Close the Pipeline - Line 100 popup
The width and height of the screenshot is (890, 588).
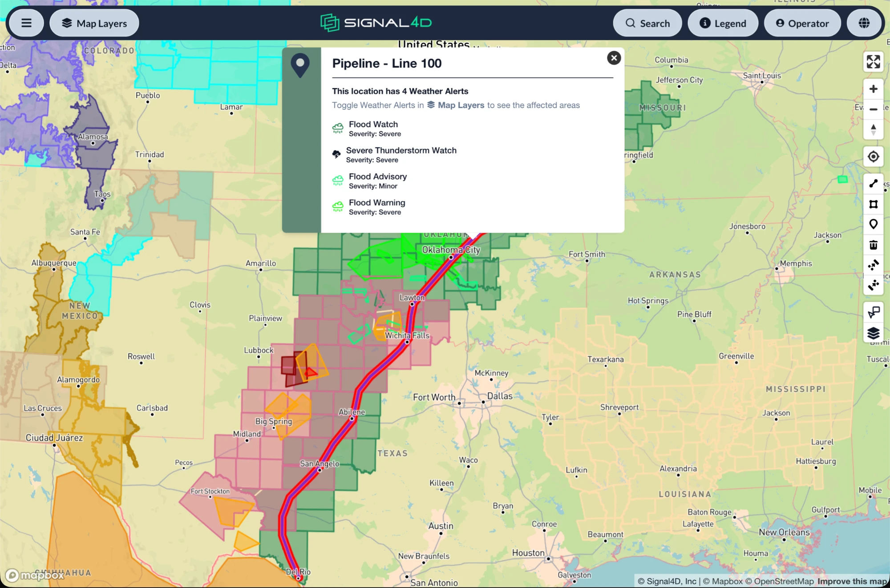[x=614, y=58]
